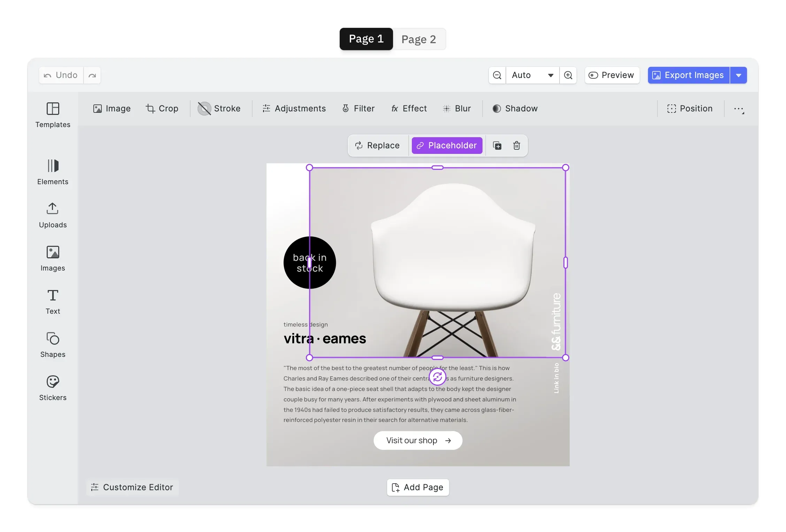Screen dimensions: 786x532
Task: Select the Eames quote paragraph text
Action: coord(400,394)
